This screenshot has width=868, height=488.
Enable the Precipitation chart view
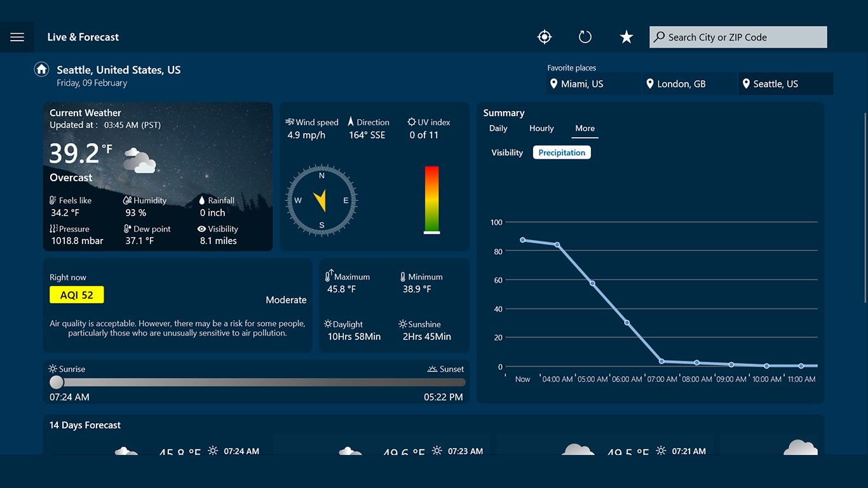[x=562, y=152]
